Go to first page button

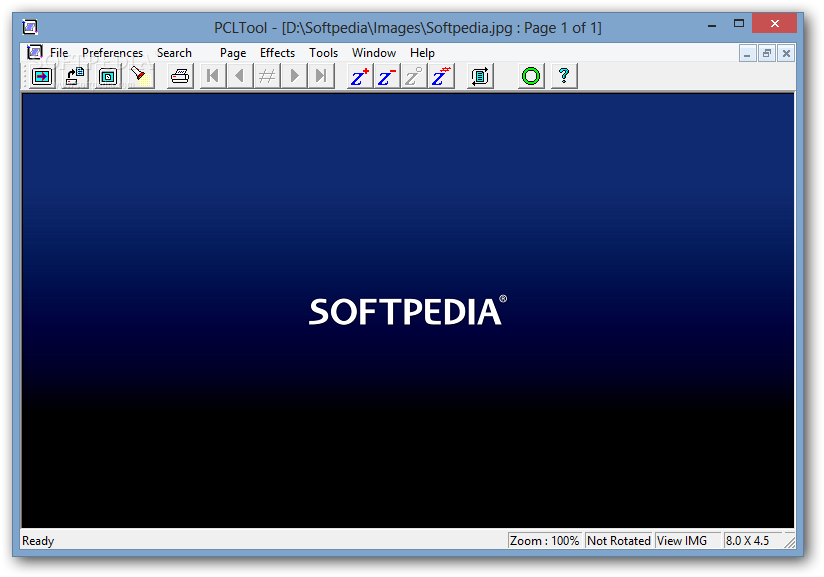click(x=213, y=76)
